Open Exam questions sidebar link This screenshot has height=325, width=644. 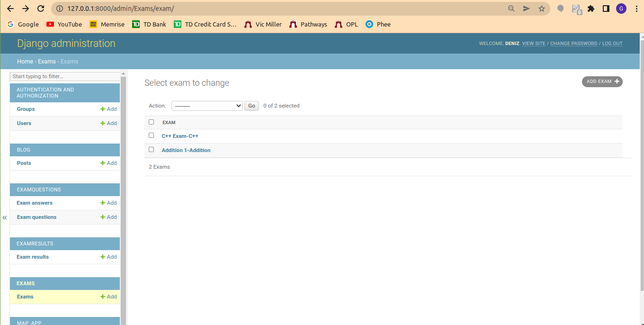point(36,217)
